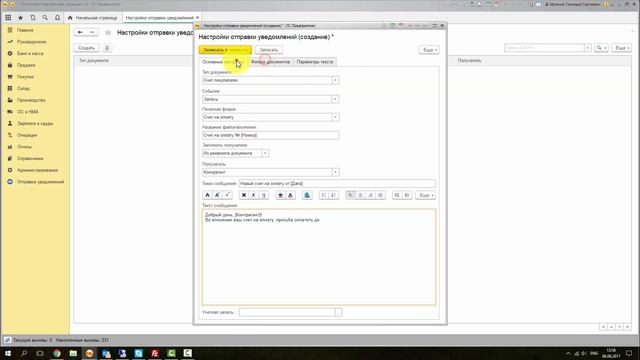The height and width of the screenshot is (360, 640).
Task: Open search magnifier in top toolbar
Action: tap(45, 18)
